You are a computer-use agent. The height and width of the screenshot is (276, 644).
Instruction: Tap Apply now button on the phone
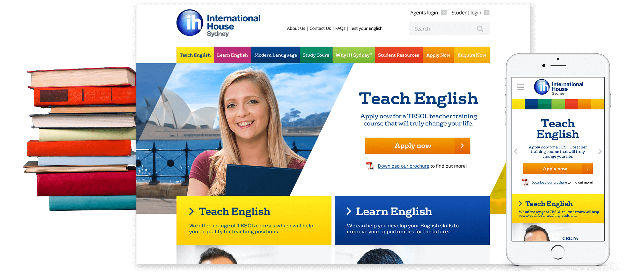pos(558,169)
